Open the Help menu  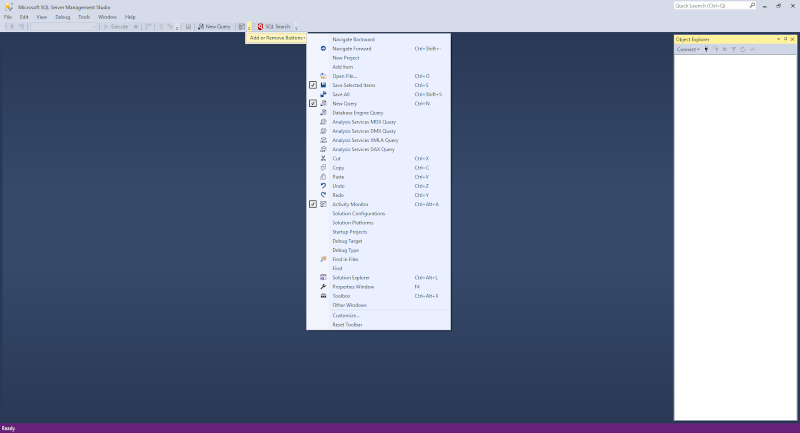click(x=130, y=17)
